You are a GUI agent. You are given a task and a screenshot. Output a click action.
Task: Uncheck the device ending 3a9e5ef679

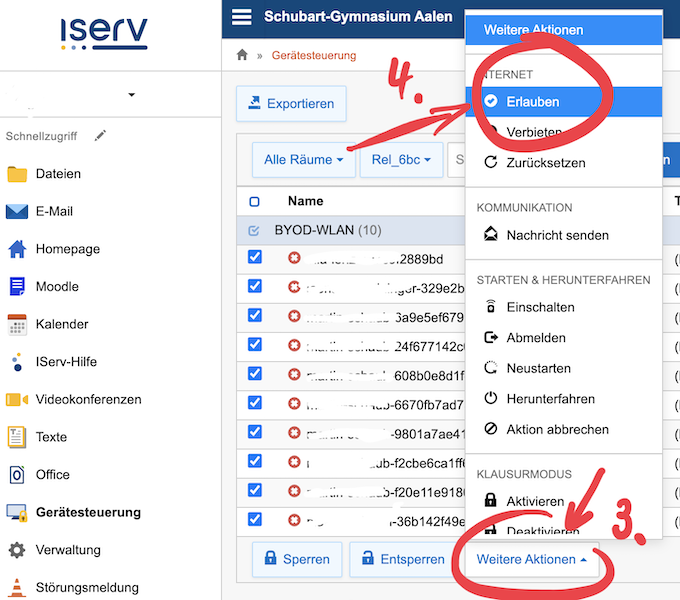click(x=255, y=315)
